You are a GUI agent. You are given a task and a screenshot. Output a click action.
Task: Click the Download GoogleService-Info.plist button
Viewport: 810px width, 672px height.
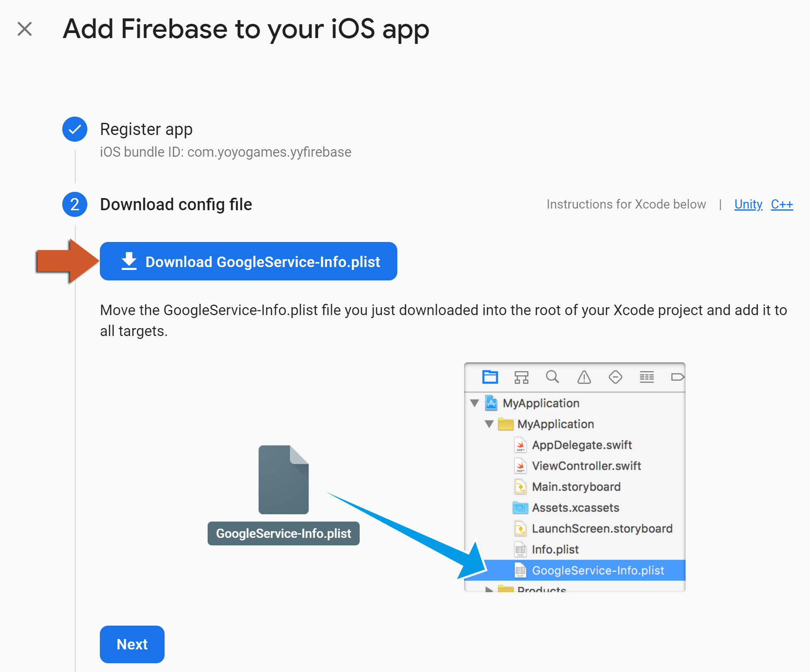coord(248,261)
